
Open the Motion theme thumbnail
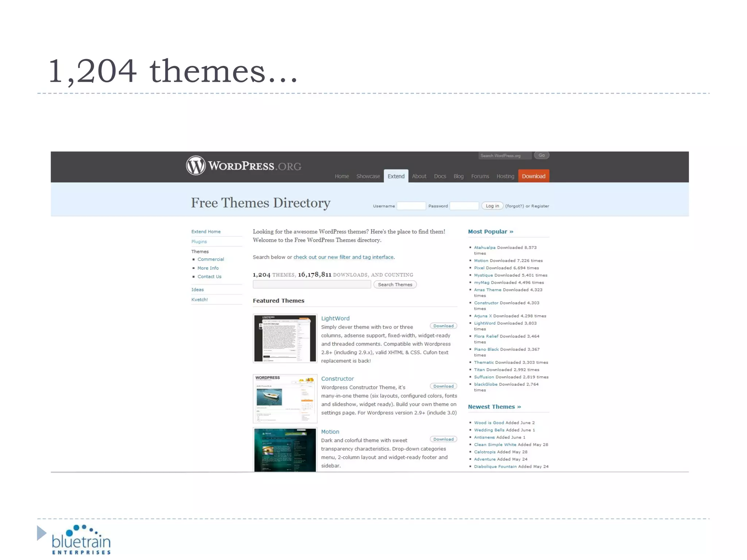point(285,450)
